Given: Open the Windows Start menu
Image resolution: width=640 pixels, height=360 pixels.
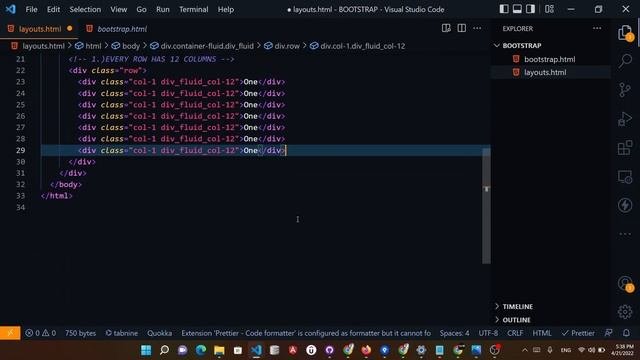Looking at the screenshot, I should (146, 350).
